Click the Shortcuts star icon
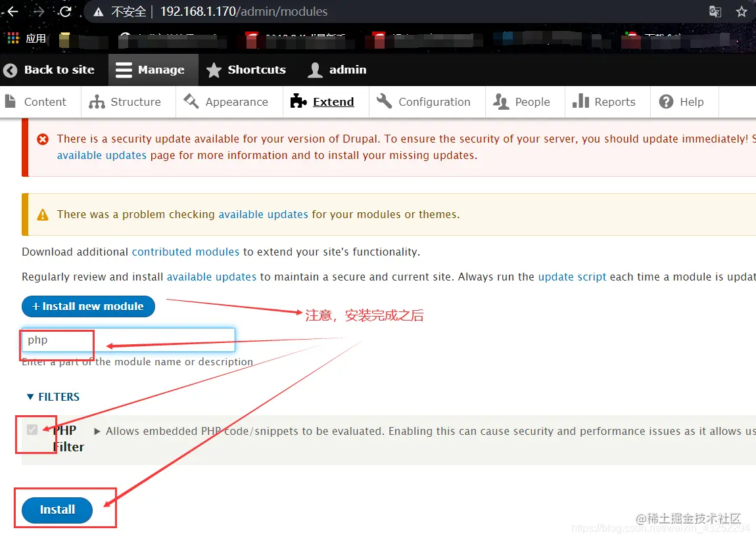Image resolution: width=756 pixels, height=540 pixels. [x=214, y=70]
